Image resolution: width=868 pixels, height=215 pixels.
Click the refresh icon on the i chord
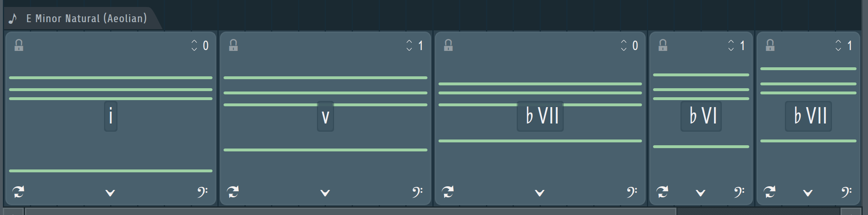pos(18,192)
